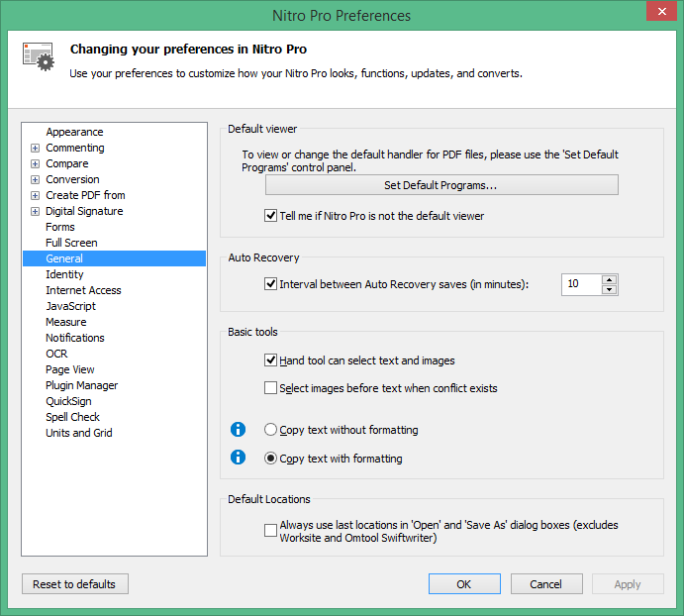Open Spell Check preferences
The height and width of the screenshot is (616, 684).
click(x=73, y=417)
